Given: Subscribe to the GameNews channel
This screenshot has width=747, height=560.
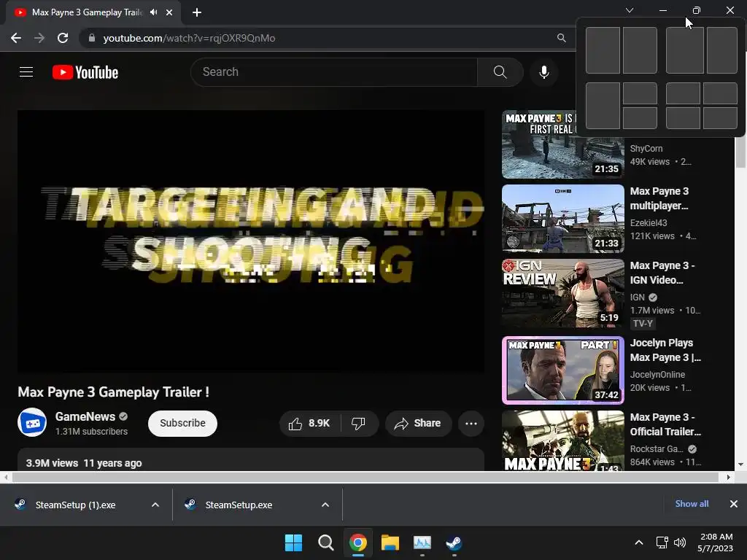Looking at the screenshot, I should [x=182, y=424].
